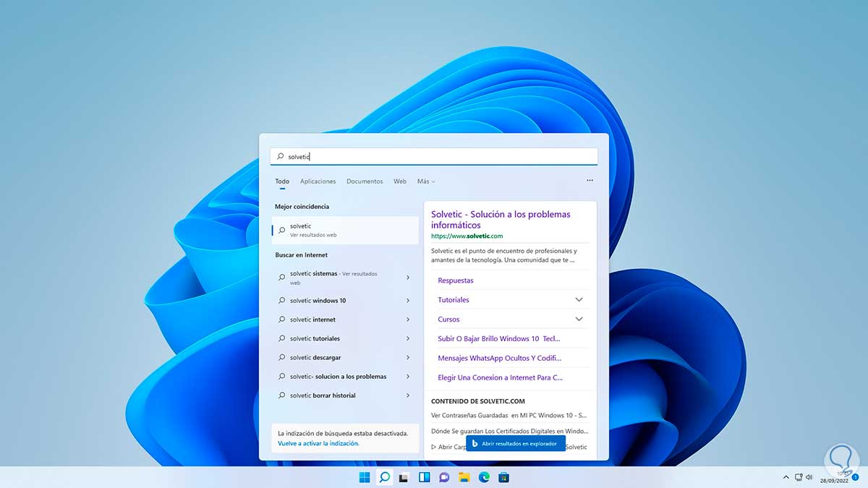Open Microsoft Store from the taskbar
This screenshot has width=868, height=488.
click(504, 477)
